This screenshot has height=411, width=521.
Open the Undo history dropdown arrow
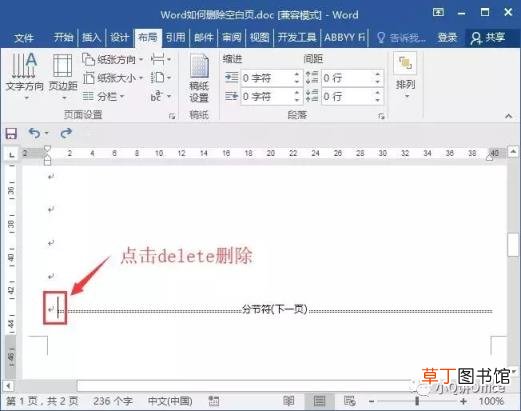(47, 133)
